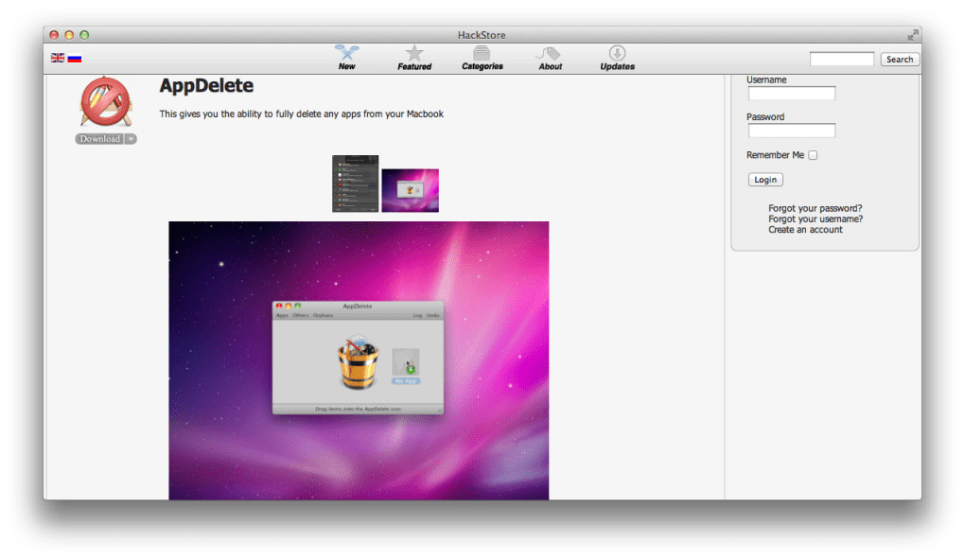The image size is (965, 560).
Task: Toggle the Remember Me checkbox
Action: tap(813, 155)
